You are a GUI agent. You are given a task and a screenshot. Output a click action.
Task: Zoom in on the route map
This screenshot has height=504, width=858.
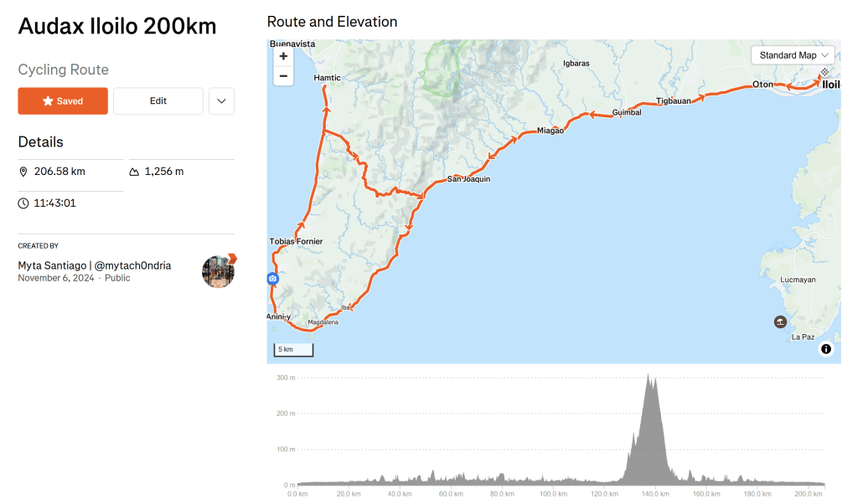tap(283, 56)
